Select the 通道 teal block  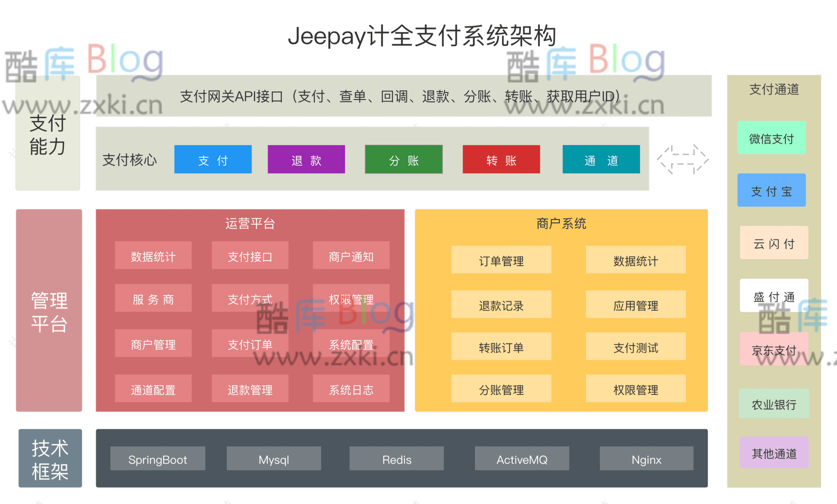click(x=601, y=159)
